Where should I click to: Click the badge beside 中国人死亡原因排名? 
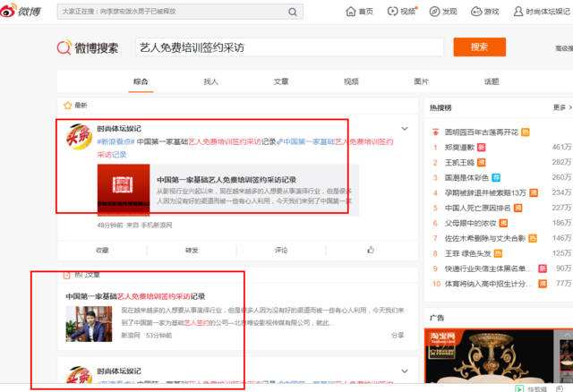[x=517, y=208]
